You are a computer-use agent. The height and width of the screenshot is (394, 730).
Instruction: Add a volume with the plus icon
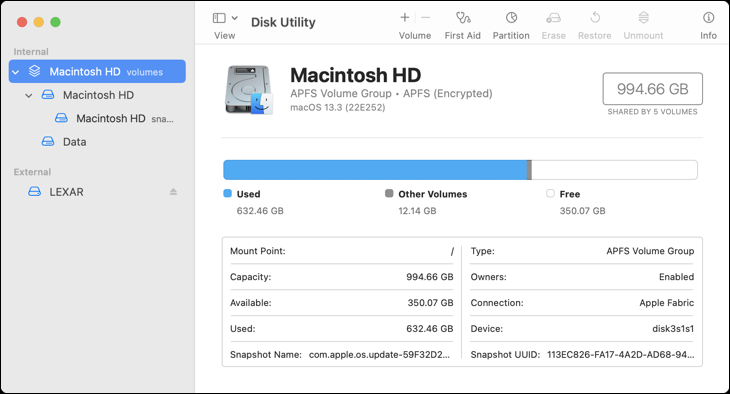tap(405, 18)
